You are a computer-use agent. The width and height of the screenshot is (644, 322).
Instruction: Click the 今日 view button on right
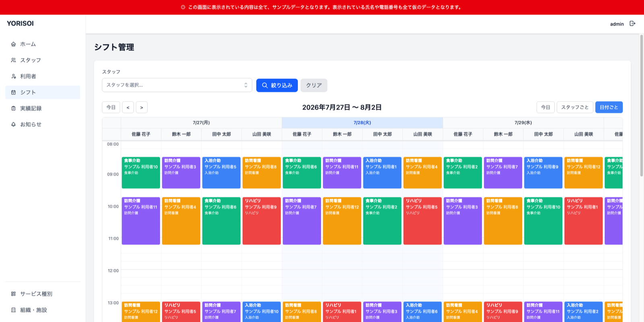[x=545, y=107]
